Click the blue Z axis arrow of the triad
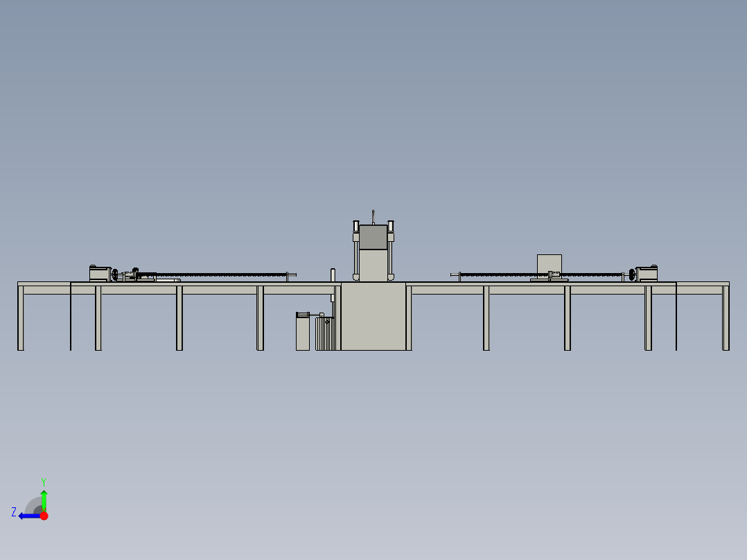Viewport: 747px width, 560px height. tap(30, 516)
